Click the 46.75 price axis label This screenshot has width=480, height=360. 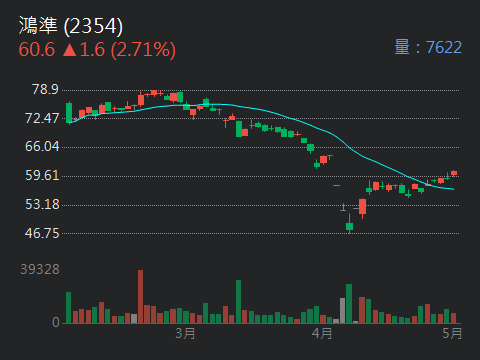42,233
